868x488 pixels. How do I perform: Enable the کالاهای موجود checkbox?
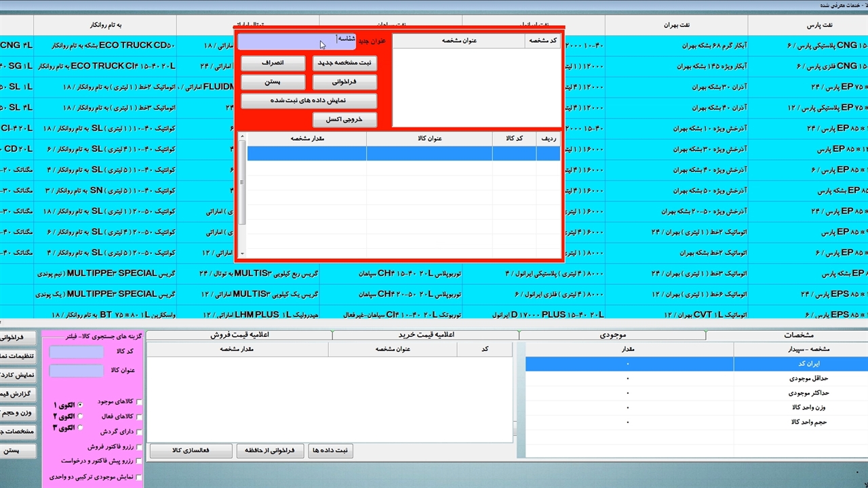(140, 402)
